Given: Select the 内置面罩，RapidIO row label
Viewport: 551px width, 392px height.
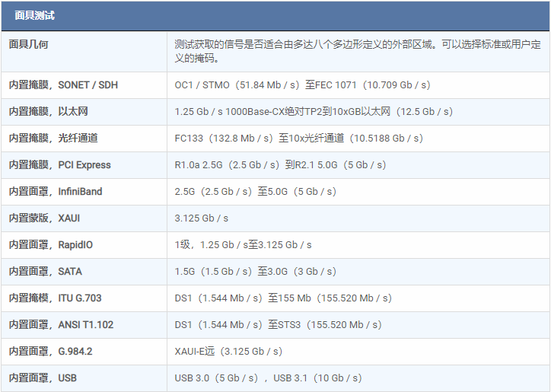Looking at the screenshot, I should 50,245.
